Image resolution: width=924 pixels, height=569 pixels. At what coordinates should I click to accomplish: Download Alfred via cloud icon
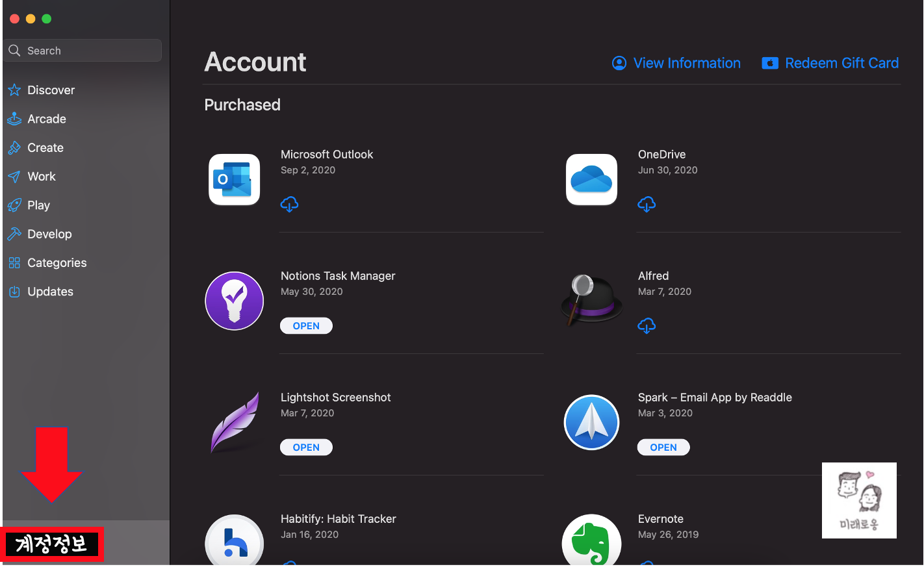pos(647,325)
